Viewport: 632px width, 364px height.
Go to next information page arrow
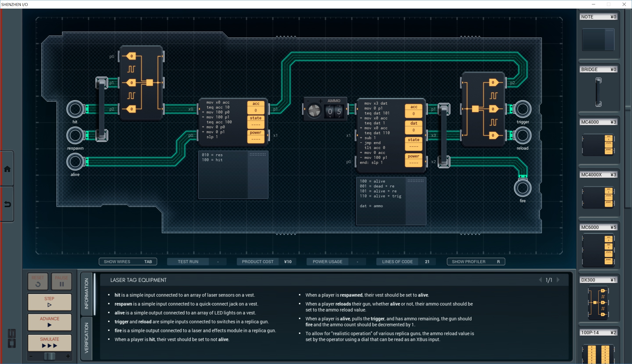tap(558, 280)
